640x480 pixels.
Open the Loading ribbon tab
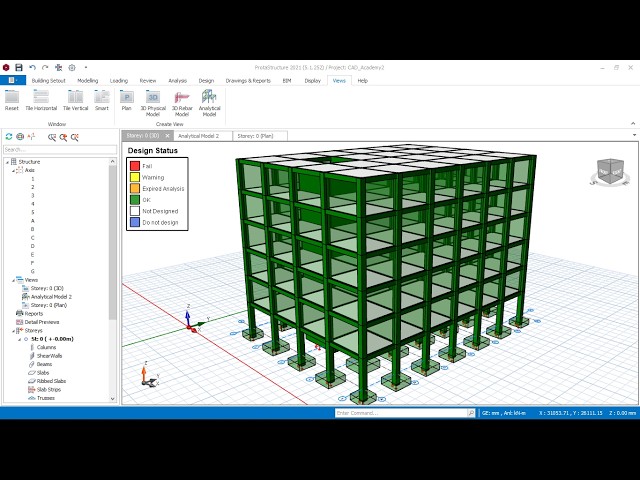click(119, 81)
